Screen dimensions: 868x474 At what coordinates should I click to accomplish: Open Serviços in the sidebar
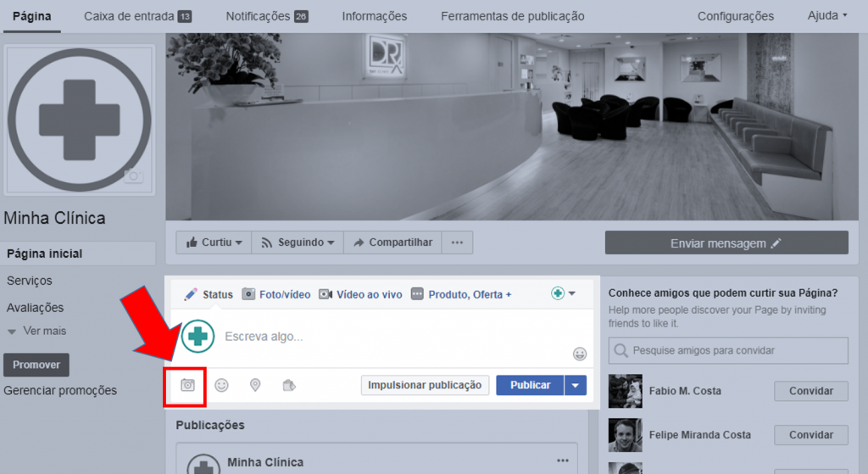30,281
